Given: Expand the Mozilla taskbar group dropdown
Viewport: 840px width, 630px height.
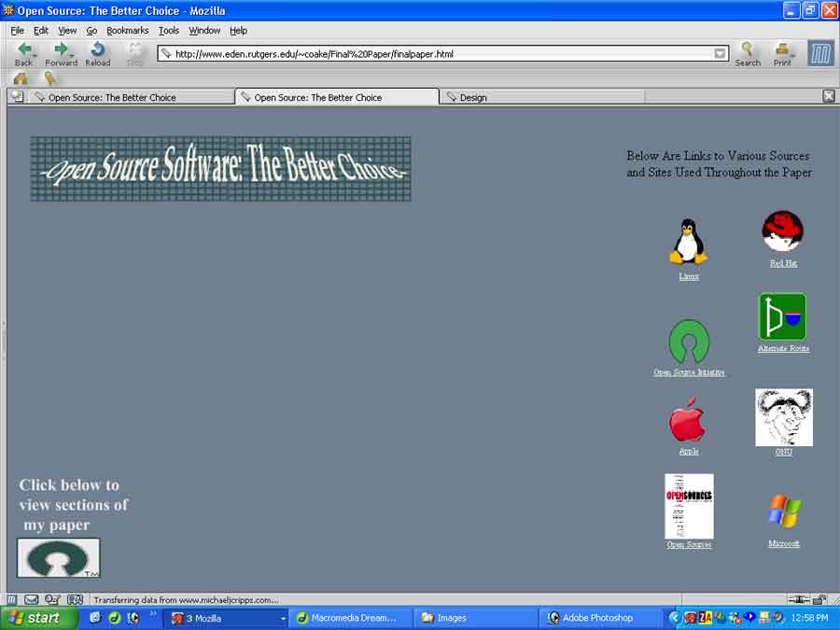Looking at the screenshot, I should tap(283, 618).
